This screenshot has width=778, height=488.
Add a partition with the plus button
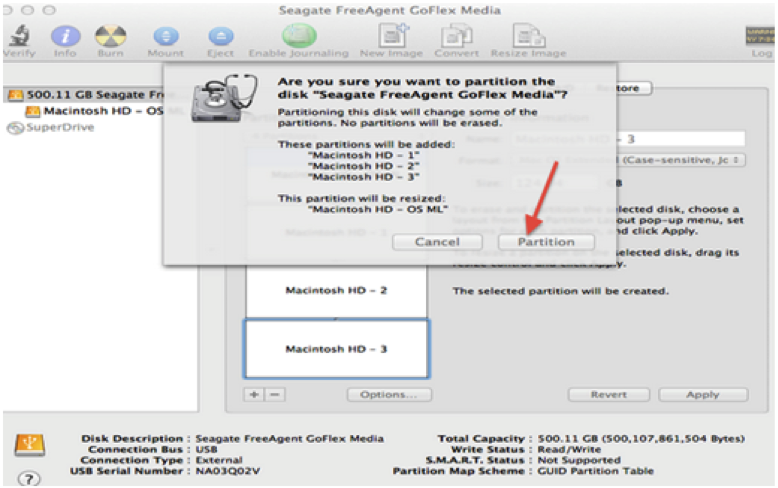coord(254,395)
